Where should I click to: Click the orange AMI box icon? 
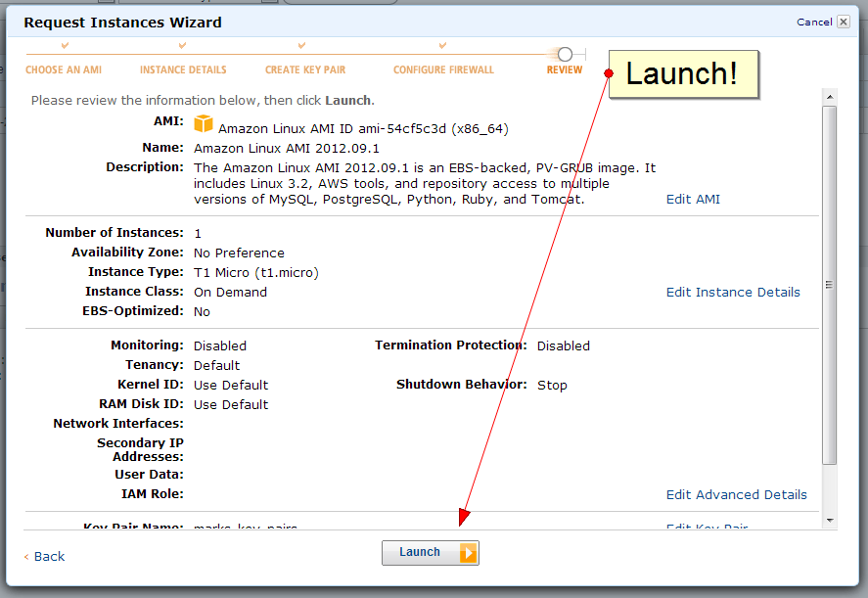[x=204, y=123]
